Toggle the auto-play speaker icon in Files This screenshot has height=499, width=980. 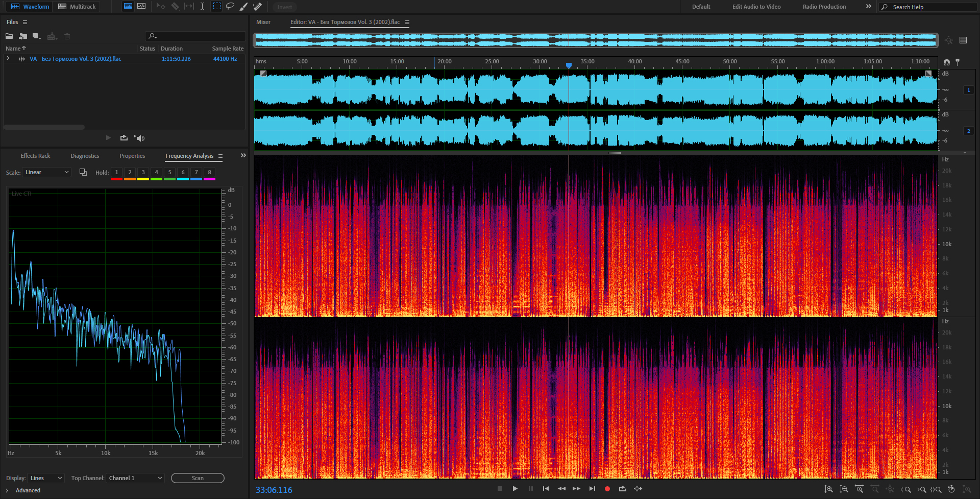tap(139, 138)
